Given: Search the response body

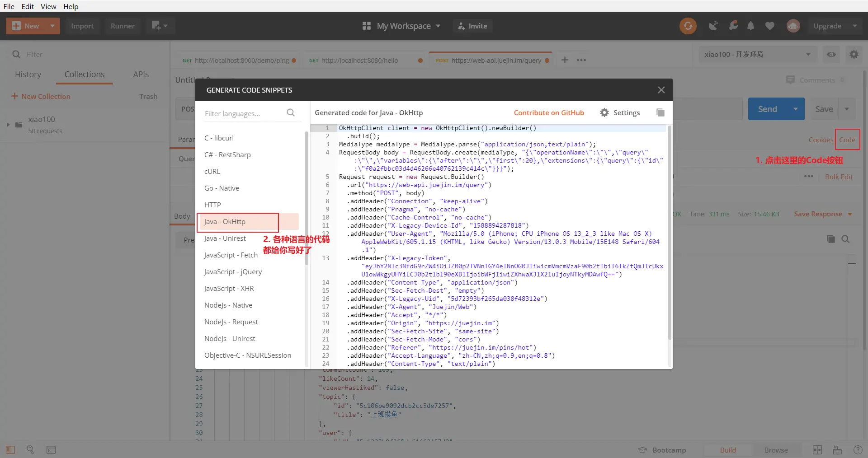Looking at the screenshot, I should [x=845, y=239].
